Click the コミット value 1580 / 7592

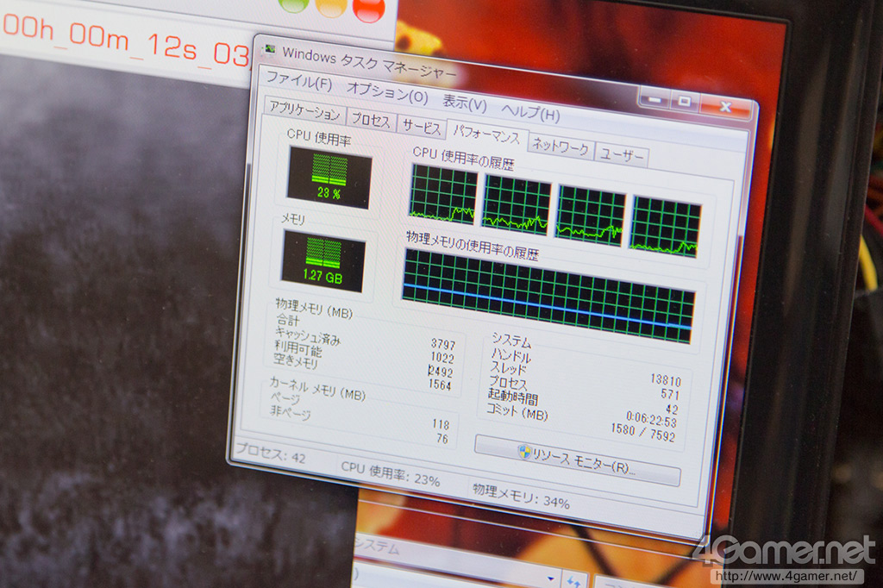coord(642,433)
